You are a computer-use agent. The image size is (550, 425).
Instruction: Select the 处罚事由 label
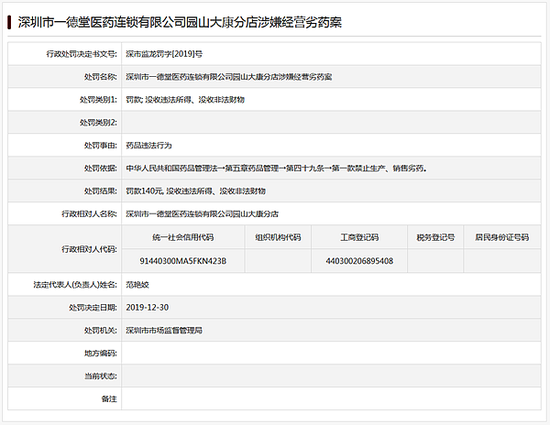pyautogui.click(x=101, y=145)
